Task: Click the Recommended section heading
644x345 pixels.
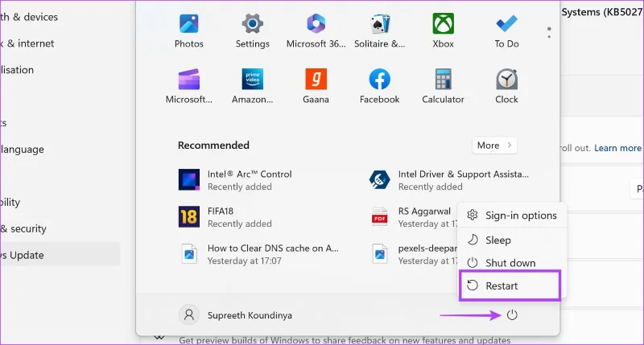Action: pyautogui.click(x=213, y=146)
